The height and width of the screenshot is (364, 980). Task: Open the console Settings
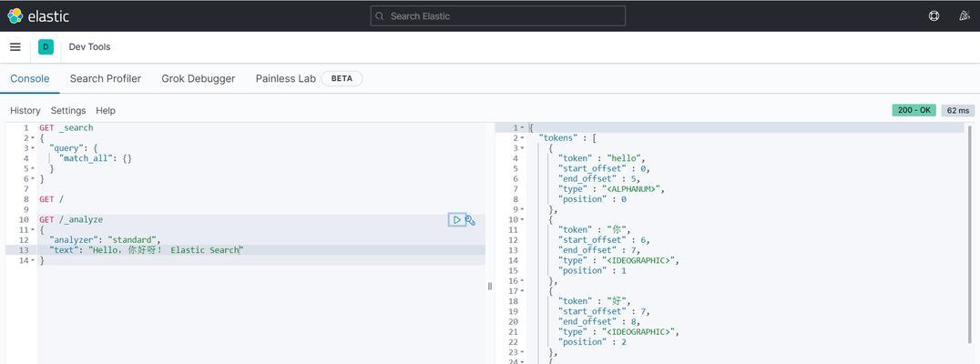pyautogui.click(x=67, y=111)
